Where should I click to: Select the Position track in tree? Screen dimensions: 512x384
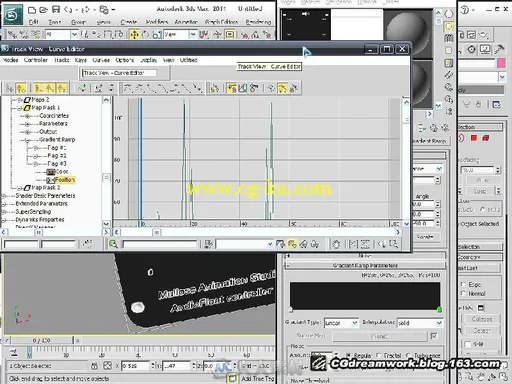(65, 180)
